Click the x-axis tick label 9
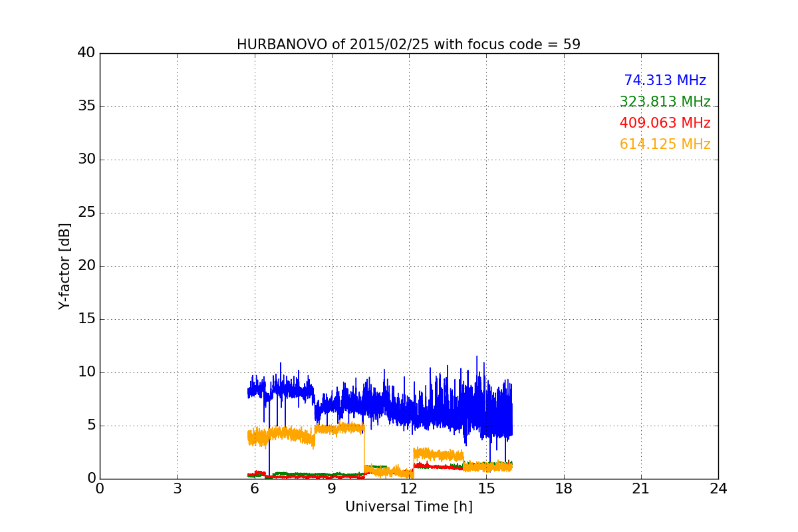 point(332,489)
